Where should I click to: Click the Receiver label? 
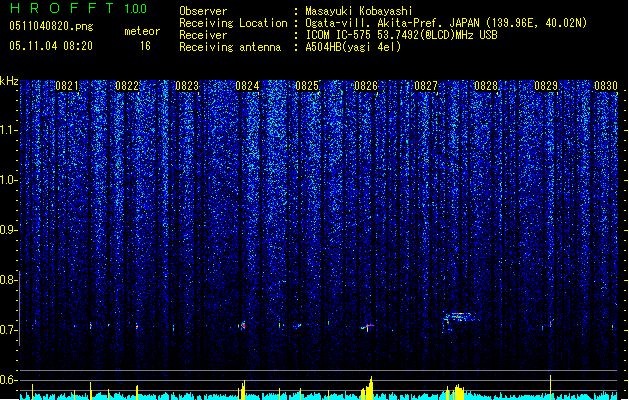[x=203, y=35]
